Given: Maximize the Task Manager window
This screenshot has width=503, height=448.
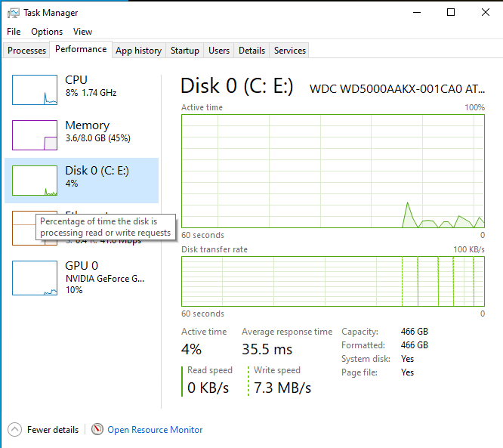Looking at the screenshot, I should click(451, 12).
